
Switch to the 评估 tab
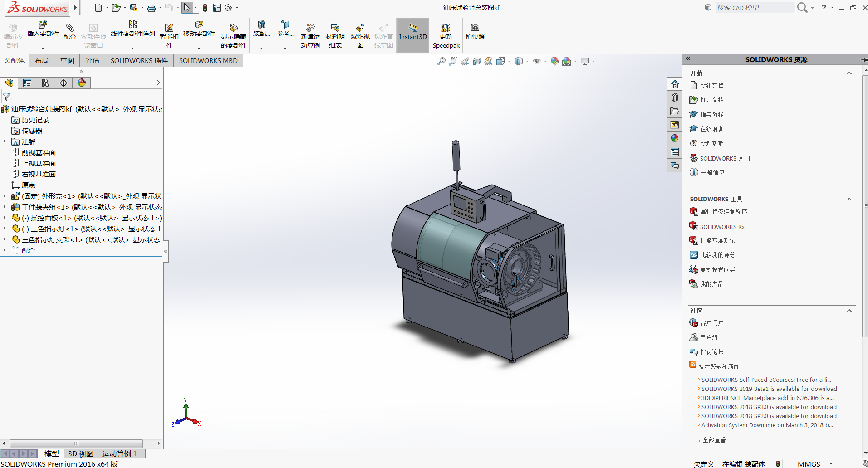pos(92,60)
